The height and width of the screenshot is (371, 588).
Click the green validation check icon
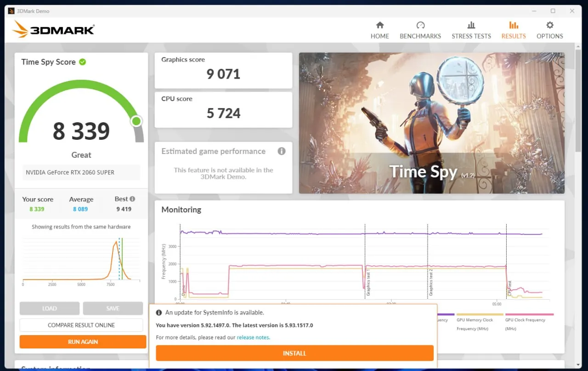83,62
